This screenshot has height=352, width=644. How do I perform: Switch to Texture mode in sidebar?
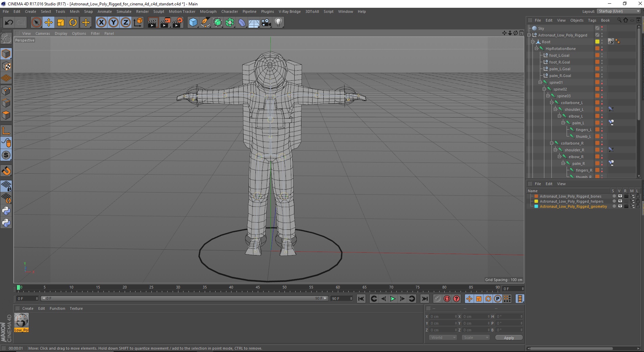[6, 66]
